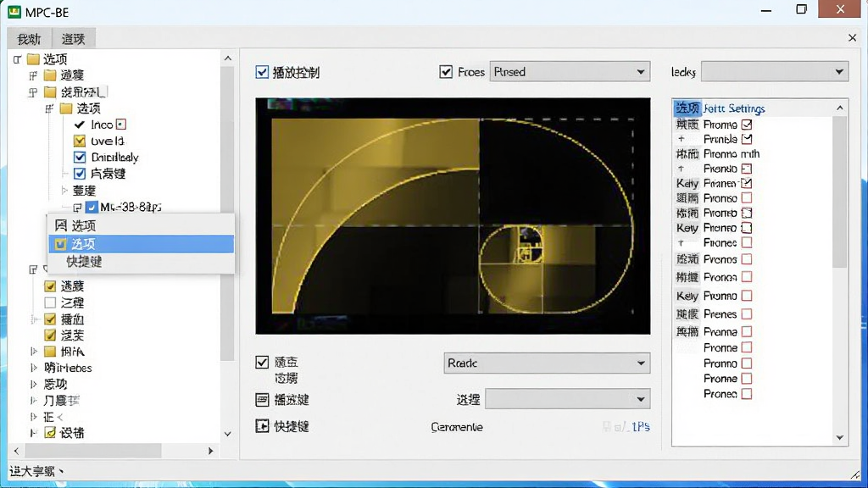This screenshot has width=868, height=488.
Task: Click the tree's down scroll arrow
Action: pos(227,434)
